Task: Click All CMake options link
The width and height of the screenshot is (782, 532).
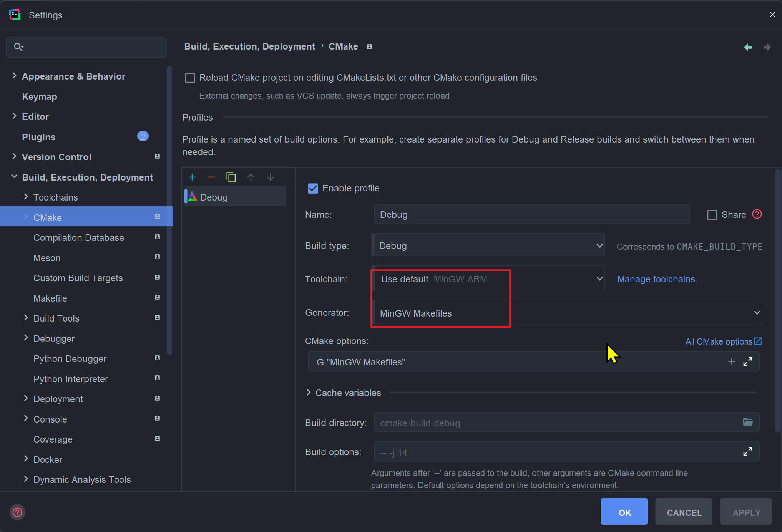Action: coord(719,341)
